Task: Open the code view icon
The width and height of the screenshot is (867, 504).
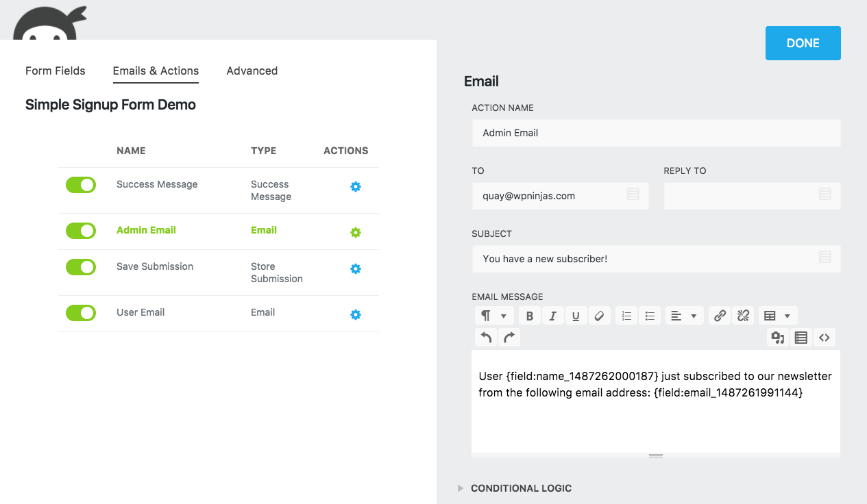Action: point(825,338)
